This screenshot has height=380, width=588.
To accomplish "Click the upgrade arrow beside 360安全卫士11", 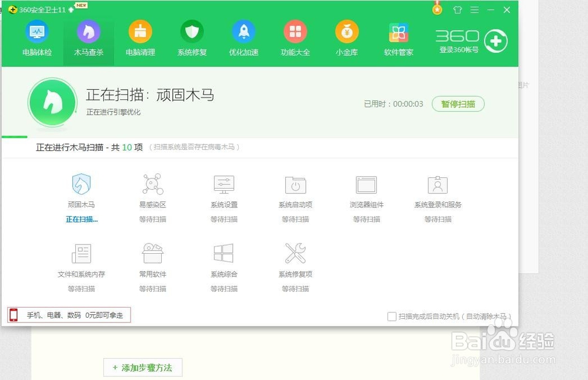I will (71, 10).
